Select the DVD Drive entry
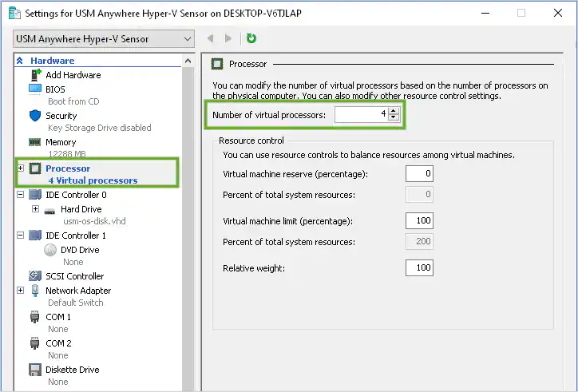The width and height of the screenshot is (578, 392). coord(80,250)
